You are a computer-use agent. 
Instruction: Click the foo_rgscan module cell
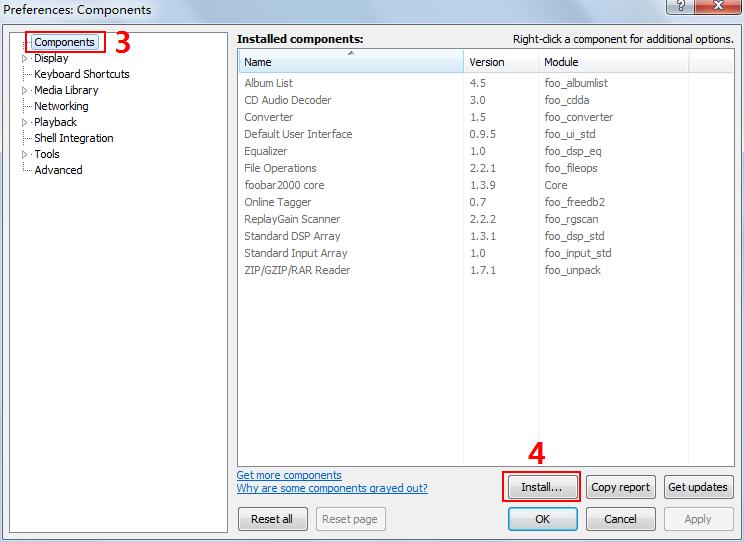tap(571, 219)
